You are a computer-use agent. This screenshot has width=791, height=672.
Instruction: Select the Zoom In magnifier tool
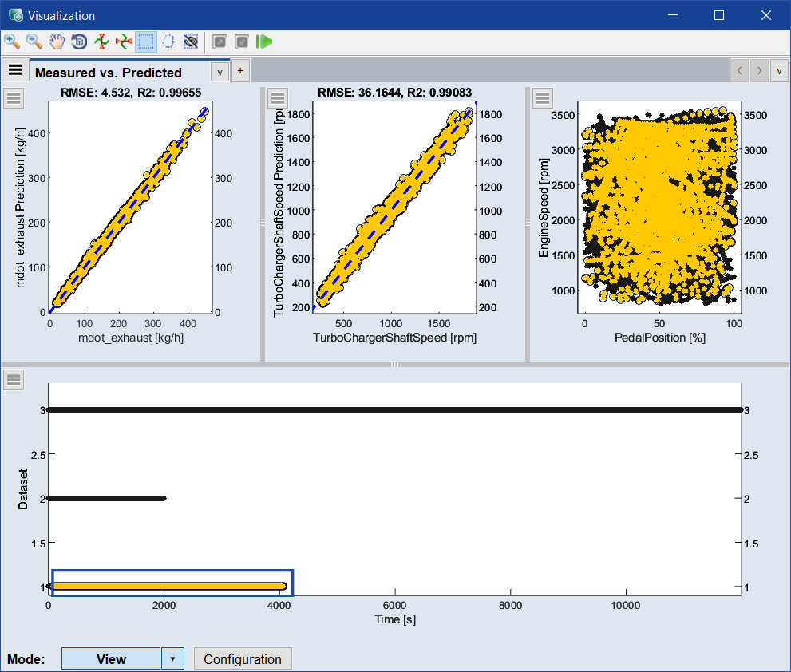point(12,41)
